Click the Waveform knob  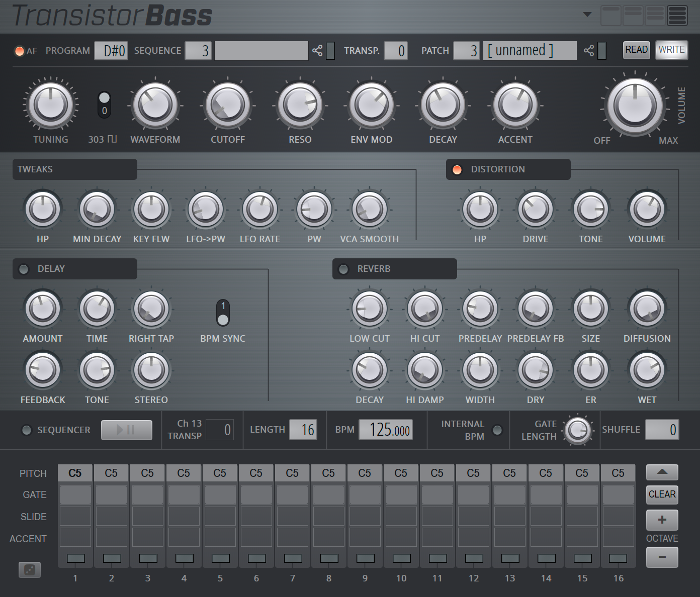point(155,105)
